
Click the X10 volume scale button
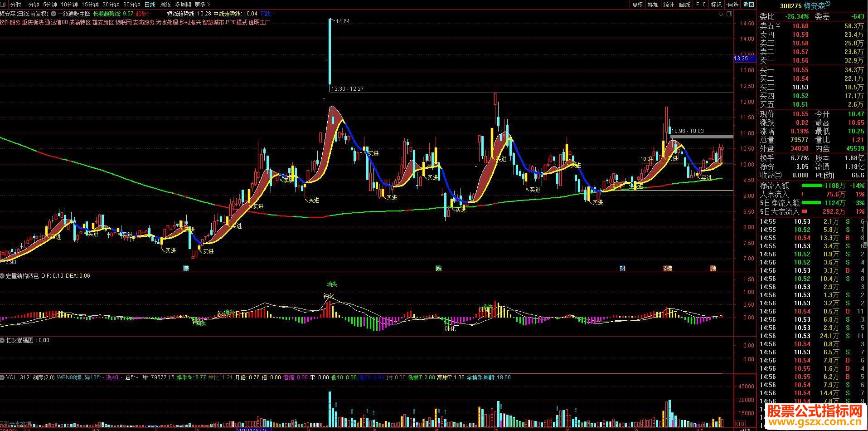pos(739,424)
